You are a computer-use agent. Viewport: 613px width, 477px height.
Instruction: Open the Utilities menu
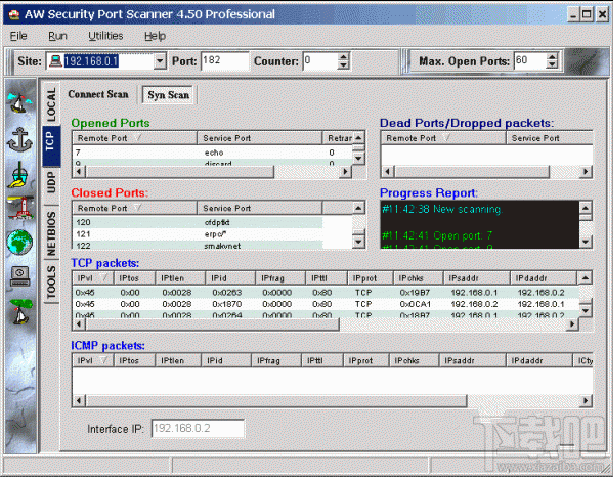click(x=106, y=36)
